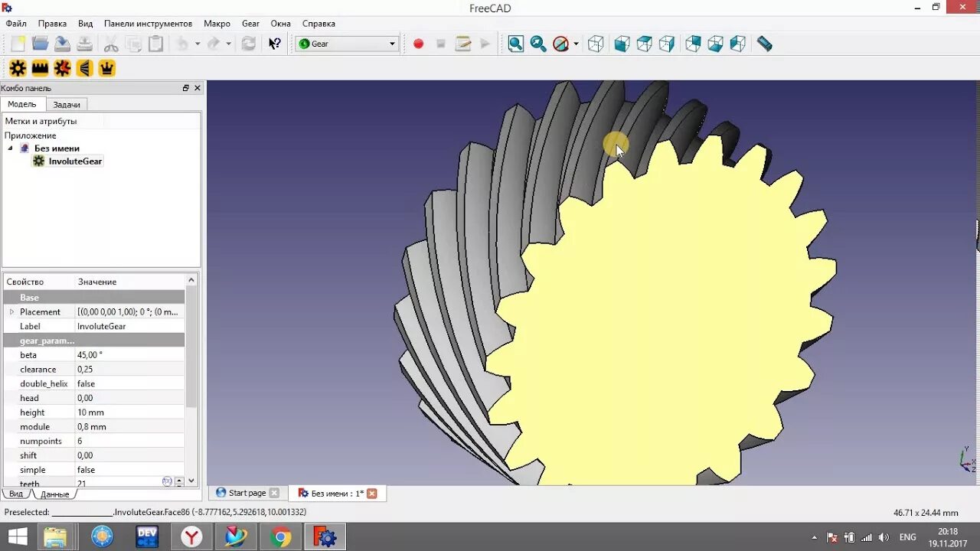Click the measure distance ruler icon

pyautogui.click(x=764, y=44)
